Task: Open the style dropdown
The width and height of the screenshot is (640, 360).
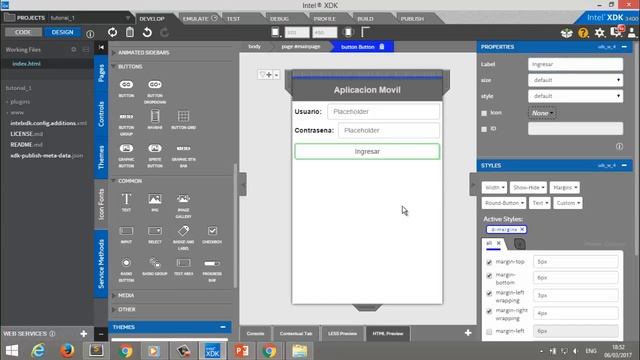Action: pos(575,96)
